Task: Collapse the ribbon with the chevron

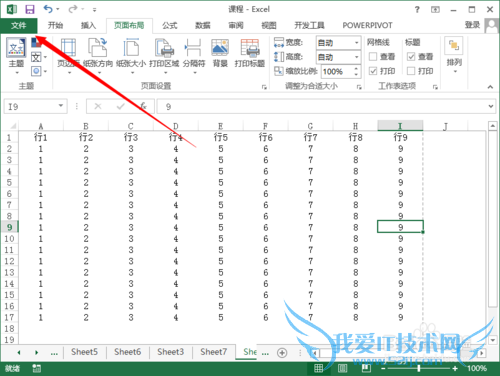Action: coord(490,87)
